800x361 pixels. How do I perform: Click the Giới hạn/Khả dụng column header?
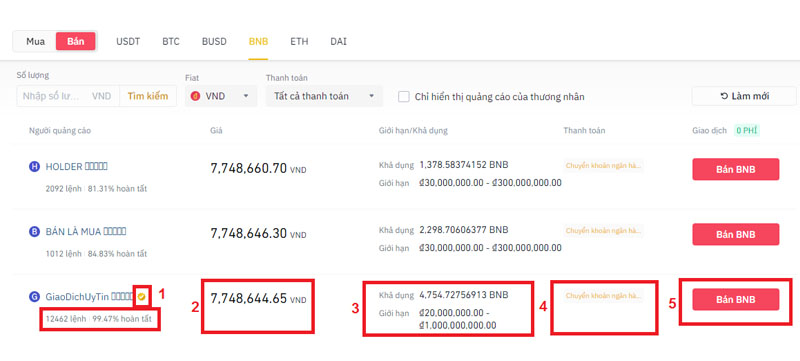point(413,131)
